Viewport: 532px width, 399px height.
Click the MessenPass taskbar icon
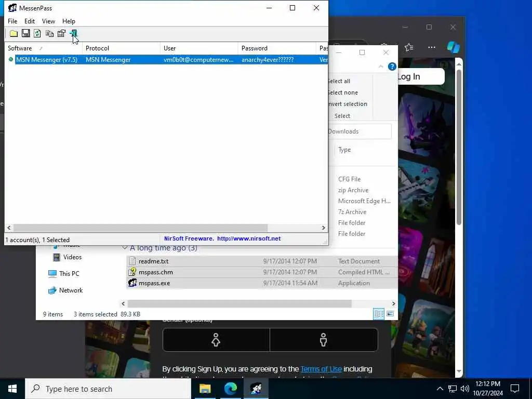(x=256, y=389)
